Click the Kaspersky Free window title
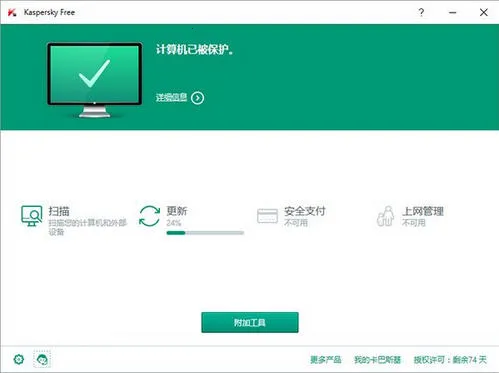Image resolution: width=499 pixels, height=373 pixels. click(x=49, y=12)
